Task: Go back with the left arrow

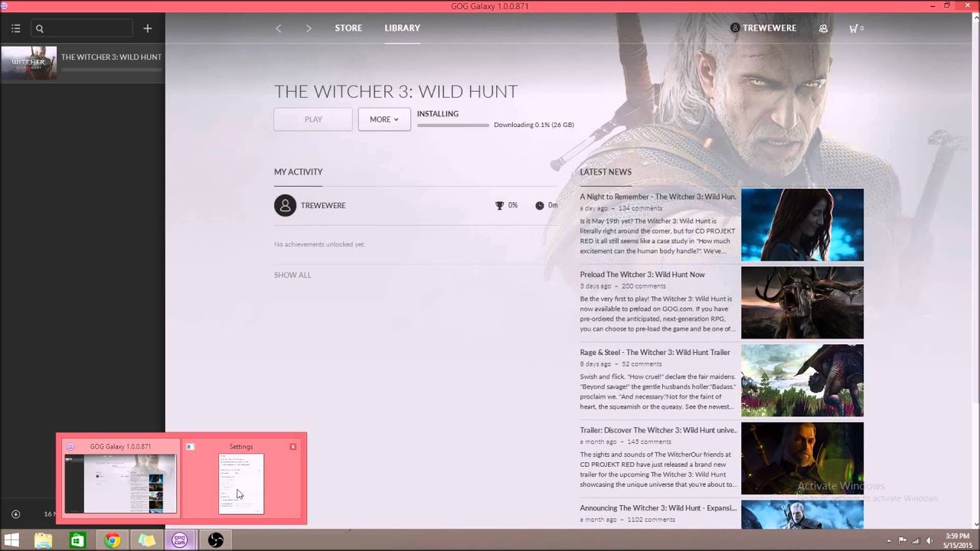Action: tap(279, 28)
